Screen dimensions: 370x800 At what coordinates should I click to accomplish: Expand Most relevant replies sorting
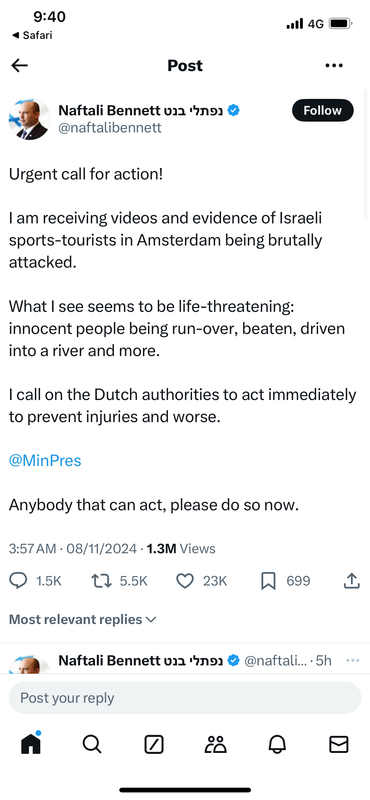coord(82,619)
